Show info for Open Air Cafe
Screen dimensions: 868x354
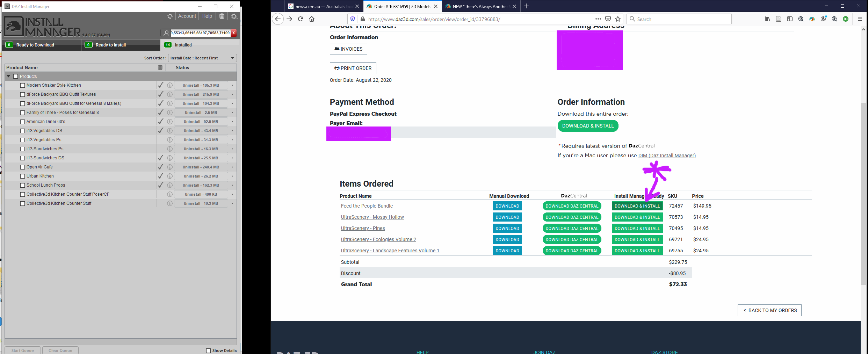(170, 167)
